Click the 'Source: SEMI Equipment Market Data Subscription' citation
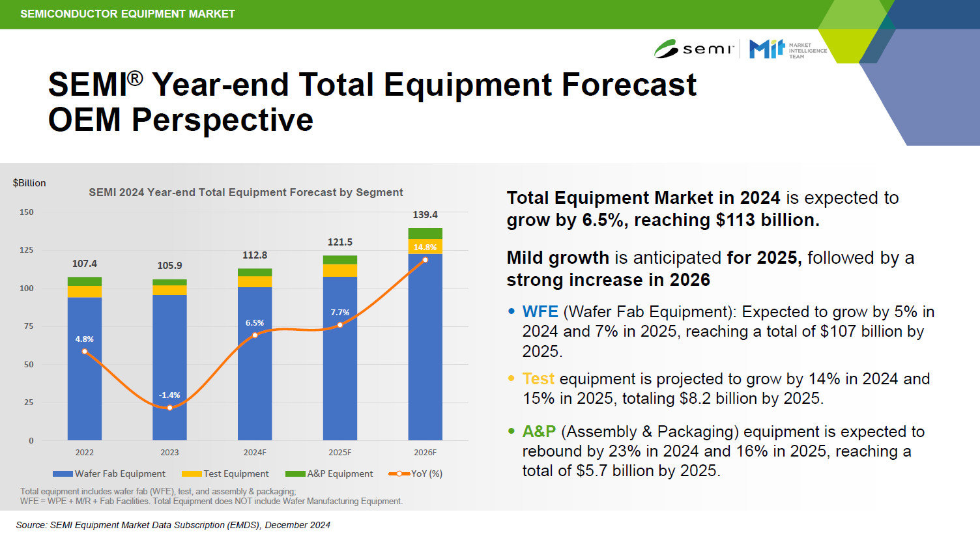 click(x=173, y=525)
